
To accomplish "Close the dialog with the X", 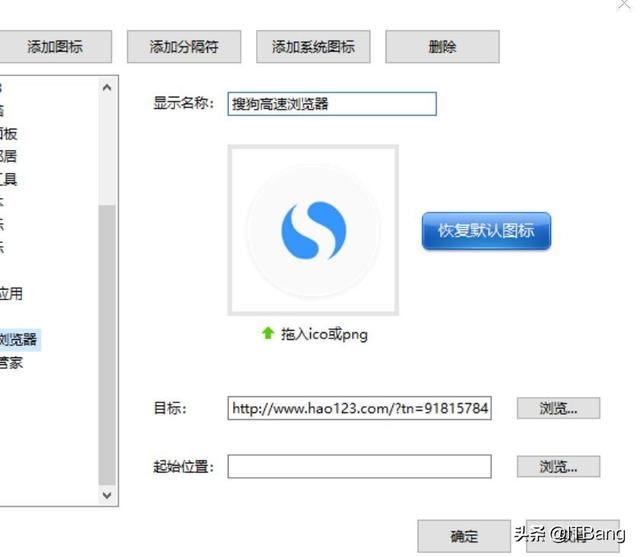I will 624,3.
